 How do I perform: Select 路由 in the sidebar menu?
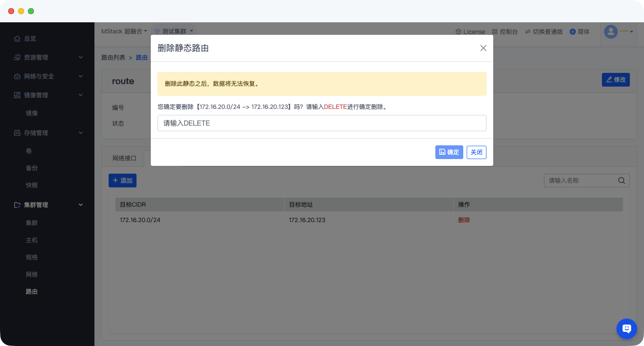pos(32,291)
